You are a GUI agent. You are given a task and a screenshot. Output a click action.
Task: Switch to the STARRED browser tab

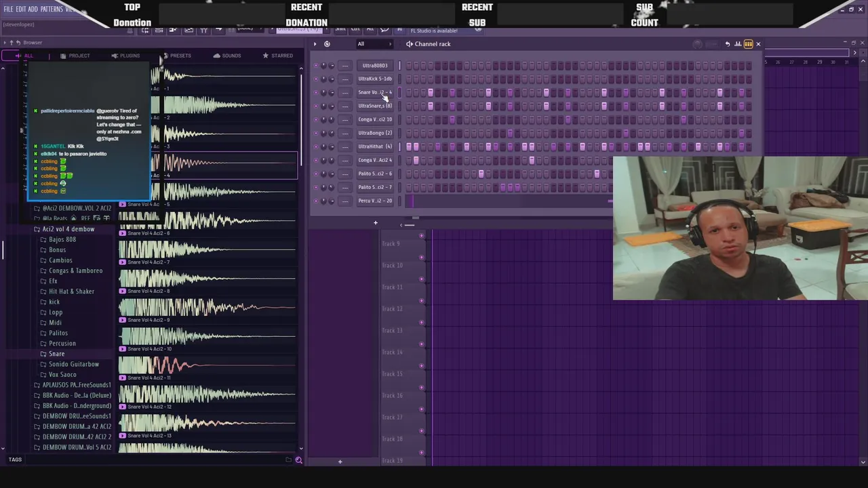click(x=278, y=56)
